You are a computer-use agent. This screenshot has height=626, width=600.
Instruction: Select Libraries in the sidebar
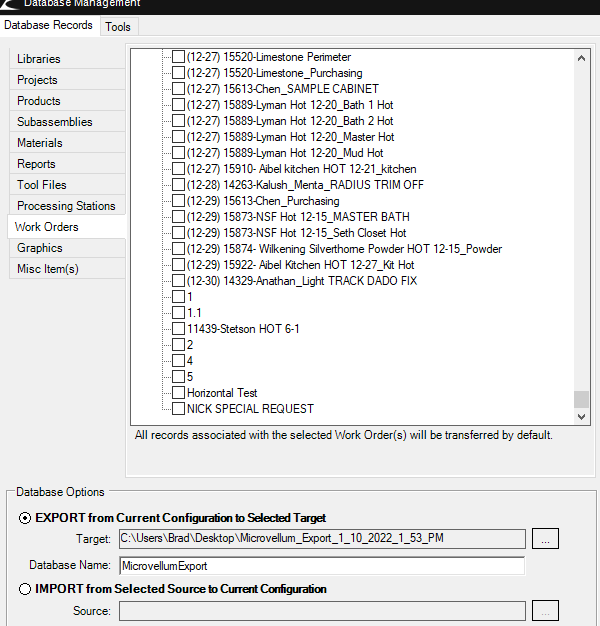(67, 59)
